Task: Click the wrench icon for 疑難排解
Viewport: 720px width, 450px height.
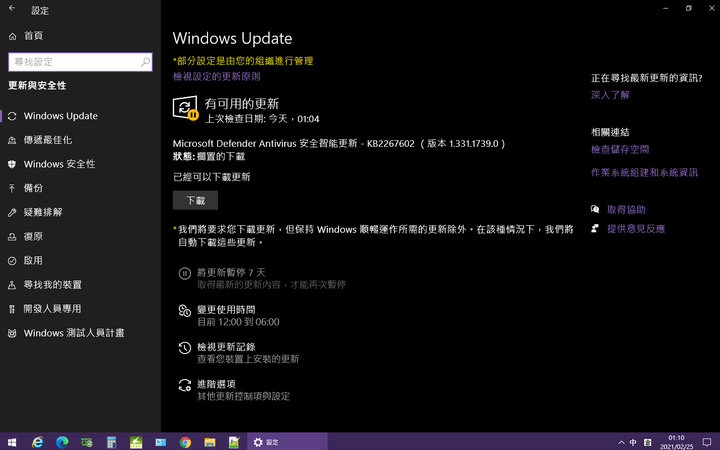Action: (x=12, y=212)
